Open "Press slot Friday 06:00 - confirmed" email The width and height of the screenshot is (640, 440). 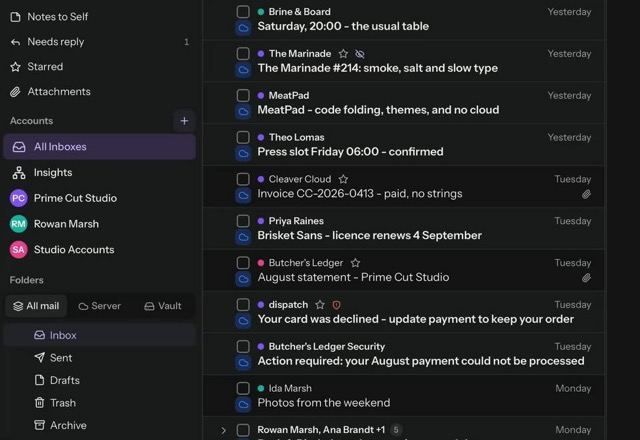[404, 145]
